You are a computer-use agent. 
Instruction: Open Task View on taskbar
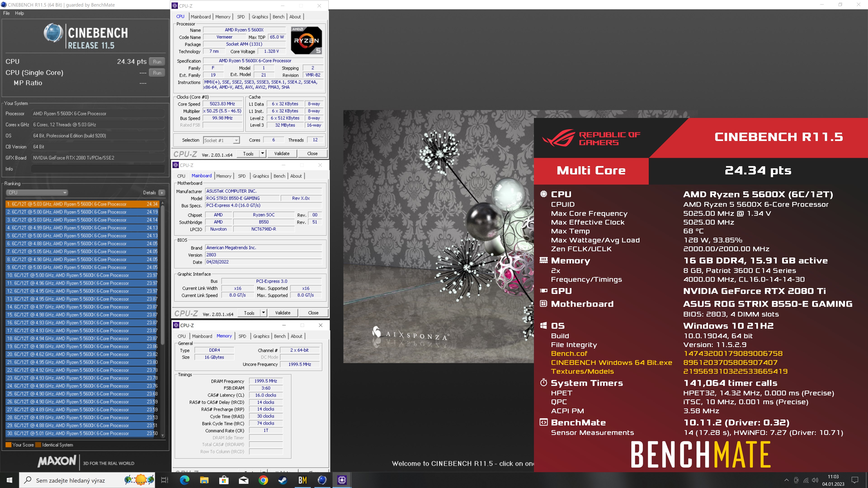tap(164, 480)
